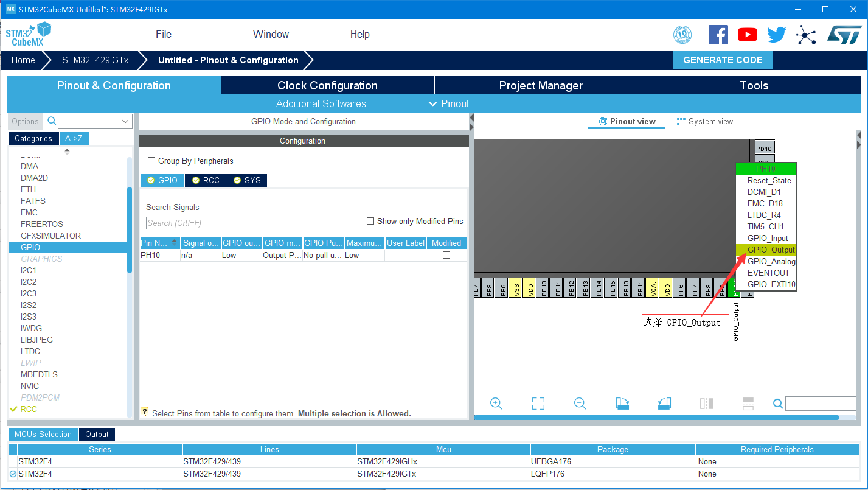This screenshot has width=868, height=490.
Task: Open the ST YouTube channel icon
Action: click(x=748, y=35)
